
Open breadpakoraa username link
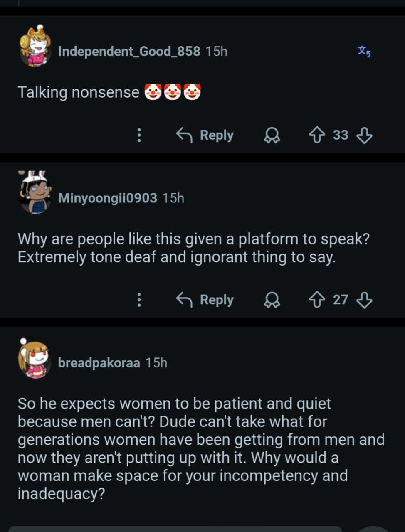pyautogui.click(x=99, y=362)
